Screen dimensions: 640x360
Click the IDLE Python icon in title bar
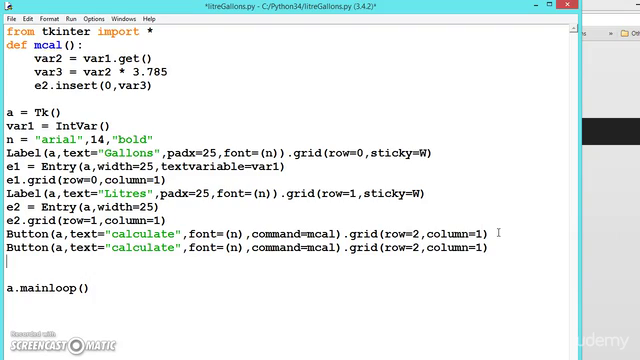point(8,6)
